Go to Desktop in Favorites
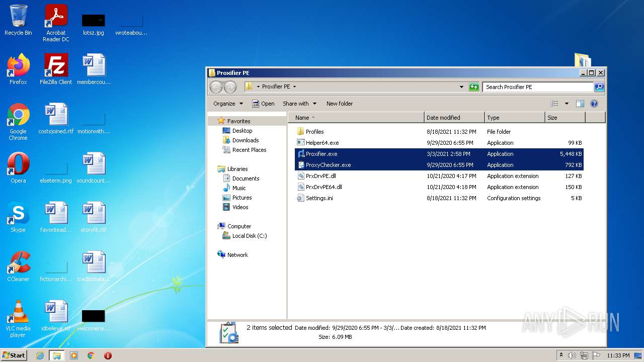The image size is (644, 362). 242,131
